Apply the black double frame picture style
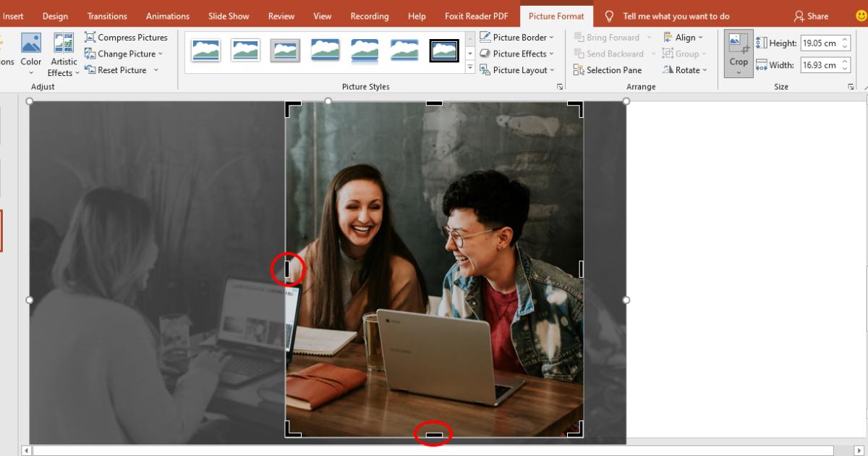The width and height of the screenshot is (868, 456). point(443,50)
